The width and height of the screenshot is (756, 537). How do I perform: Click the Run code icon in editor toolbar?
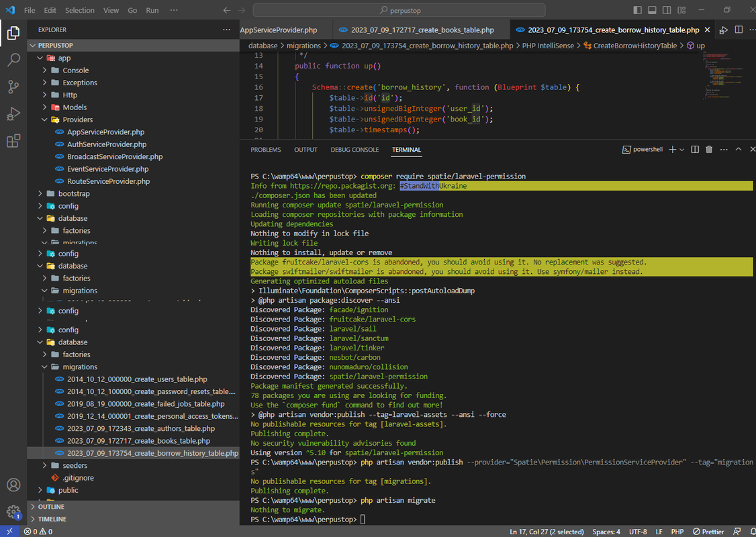point(724,30)
